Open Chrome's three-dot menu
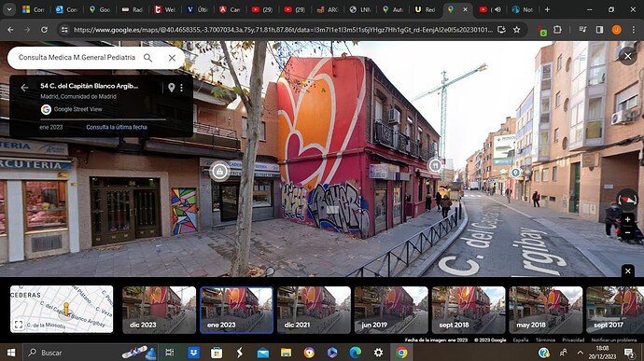644x361 pixels. click(633, 30)
